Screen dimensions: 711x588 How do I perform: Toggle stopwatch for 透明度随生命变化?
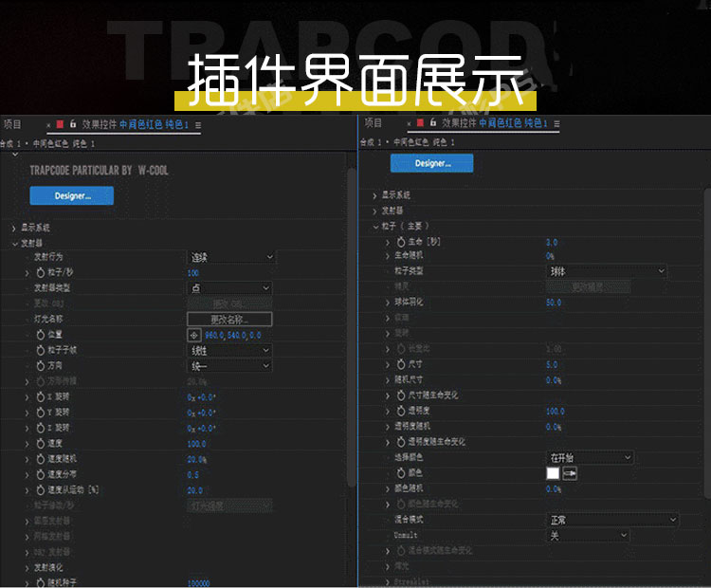401,442
